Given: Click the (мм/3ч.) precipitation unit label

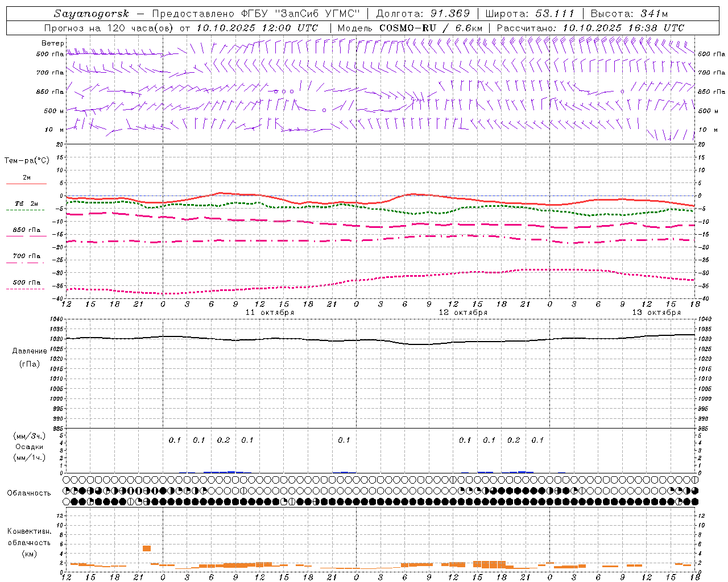Looking at the screenshot, I should click(30, 436).
